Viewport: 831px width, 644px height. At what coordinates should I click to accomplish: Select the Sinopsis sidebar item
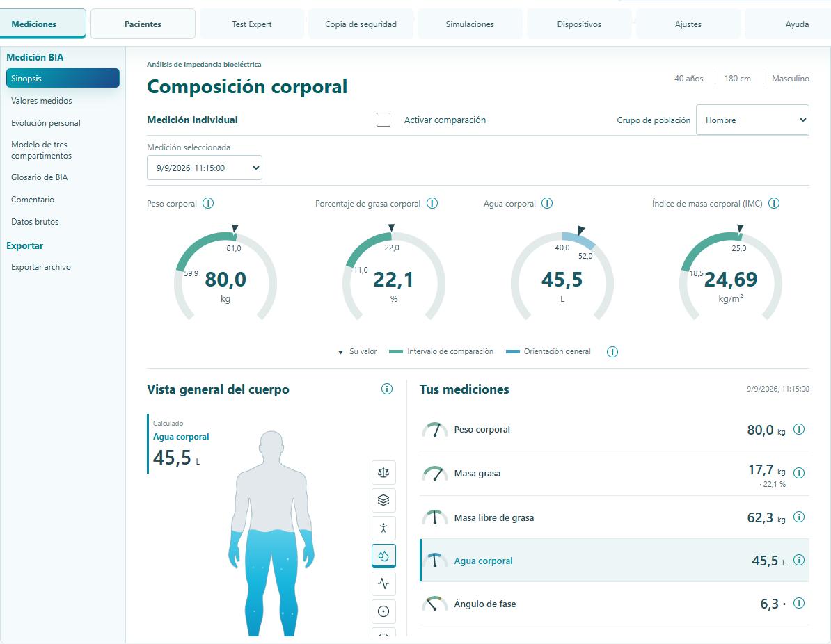pyautogui.click(x=63, y=78)
